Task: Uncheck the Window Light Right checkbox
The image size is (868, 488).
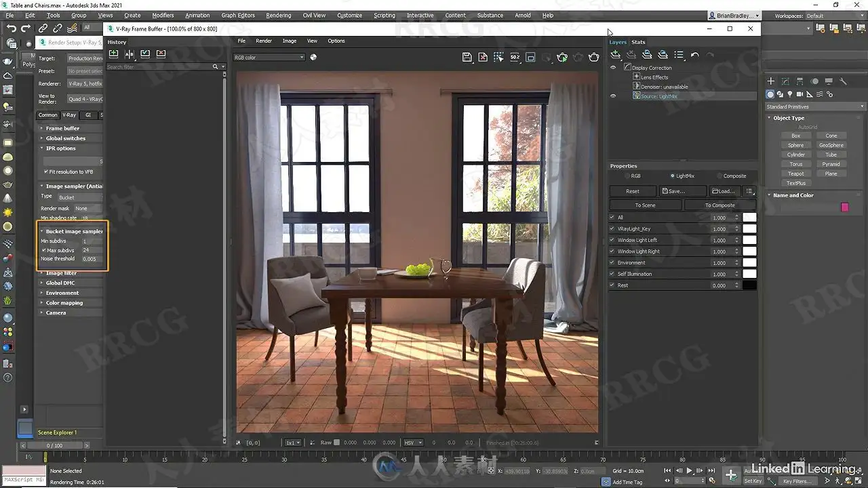Action: (612, 251)
